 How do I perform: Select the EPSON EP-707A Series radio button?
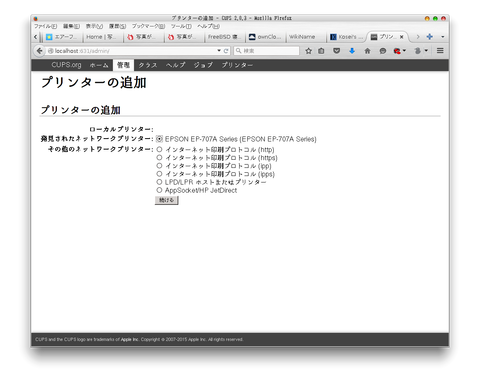click(159, 139)
